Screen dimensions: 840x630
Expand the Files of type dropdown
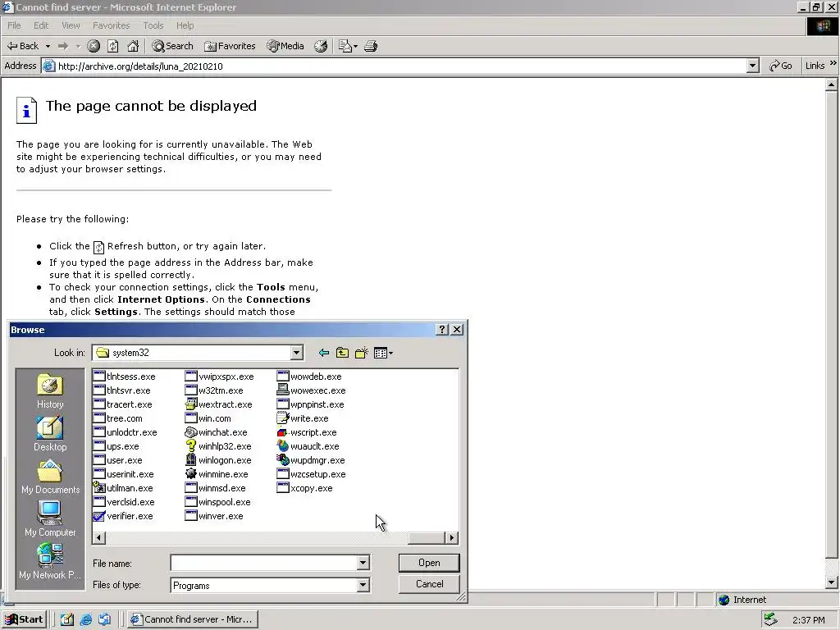click(x=363, y=585)
